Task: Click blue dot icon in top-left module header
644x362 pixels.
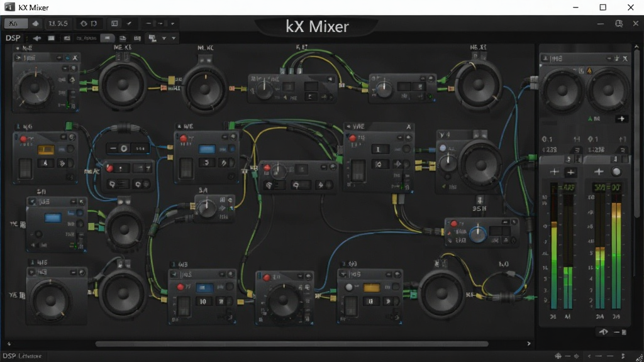Action: (67, 58)
